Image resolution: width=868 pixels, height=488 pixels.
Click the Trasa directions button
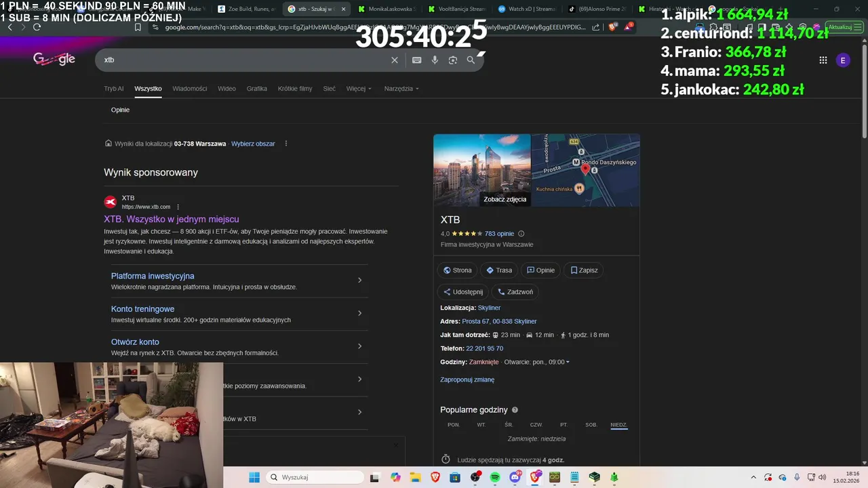click(x=499, y=270)
